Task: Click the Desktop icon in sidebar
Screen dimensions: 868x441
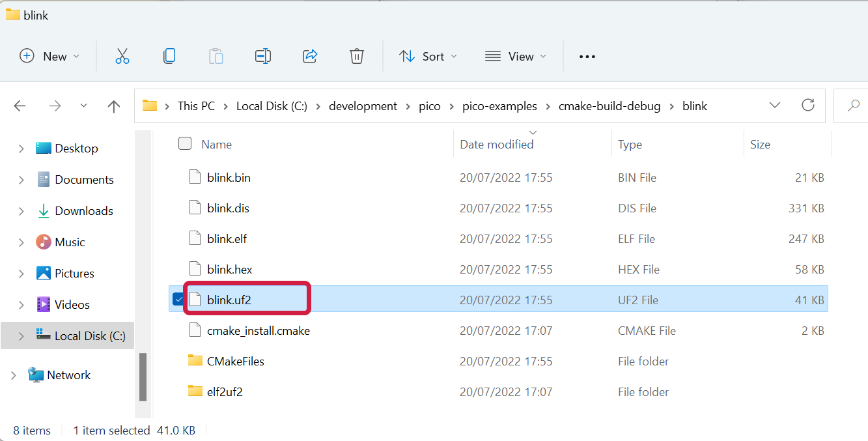Action: (x=44, y=148)
